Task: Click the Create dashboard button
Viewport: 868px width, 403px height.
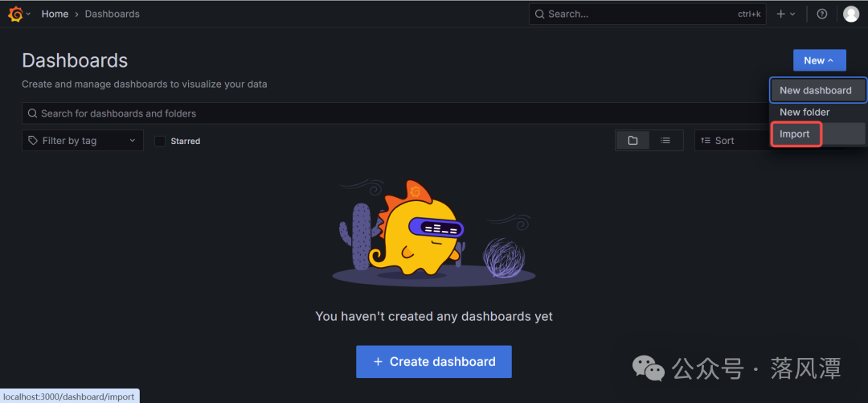Action: [433, 361]
